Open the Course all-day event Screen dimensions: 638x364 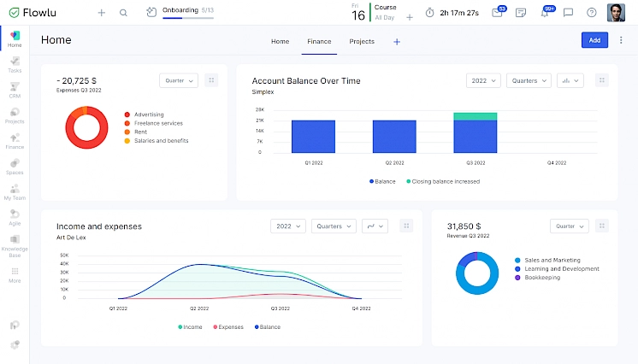pos(385,12)
